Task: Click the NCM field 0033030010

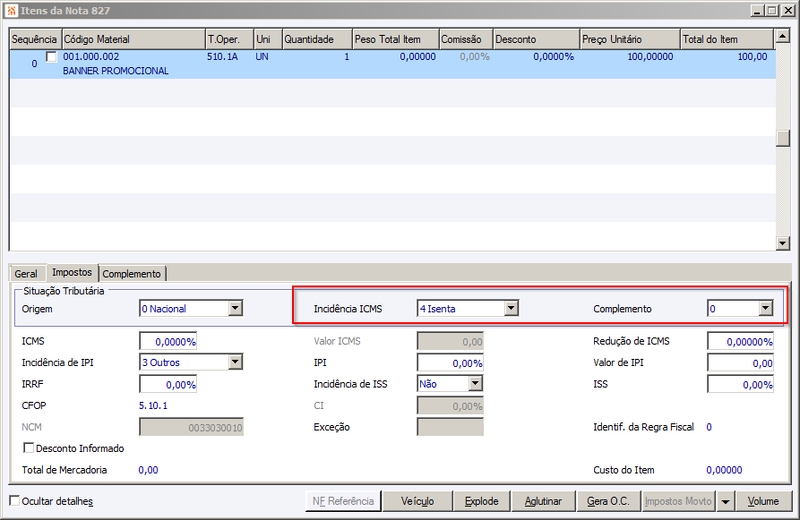Action: point(191,427)
